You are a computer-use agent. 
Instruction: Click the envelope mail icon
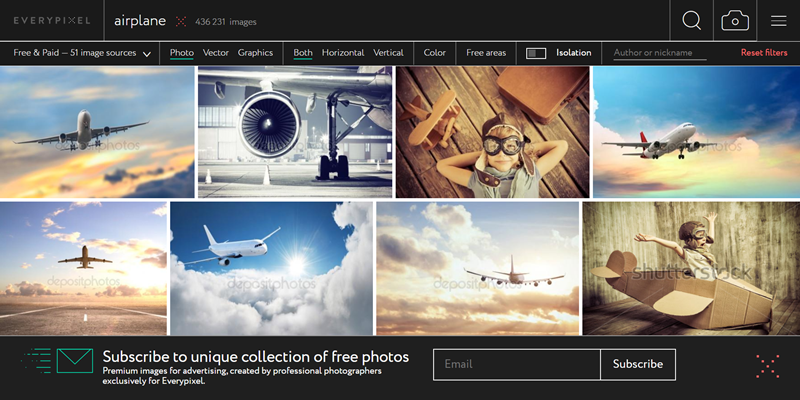click(x=74, y=361)
